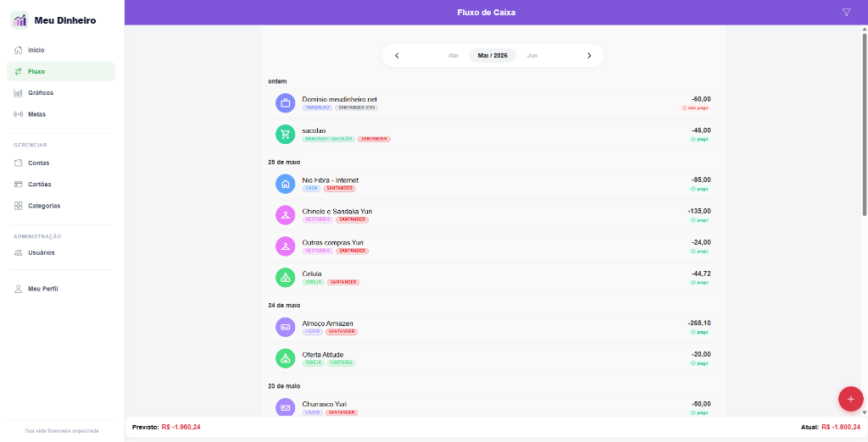Toggle 'não pago' status of Dominio meudinheiro.net
The width and height of the screenshot is (868, 442).
click(695, 108)
